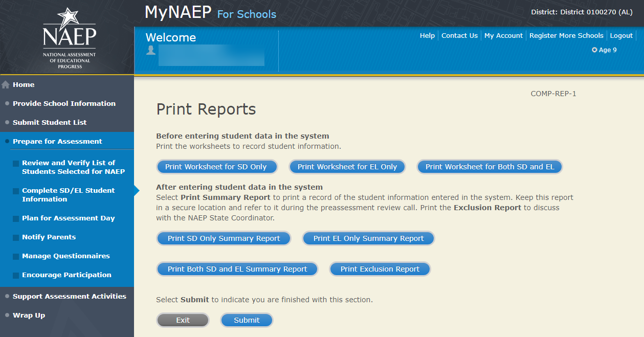Click Print EL Only Summary Report

pyautogui.click(x=368, y=238)
